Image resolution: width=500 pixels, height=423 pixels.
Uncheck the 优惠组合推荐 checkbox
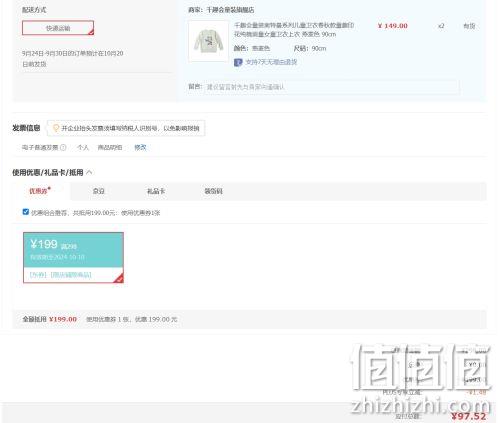point(26,212)
